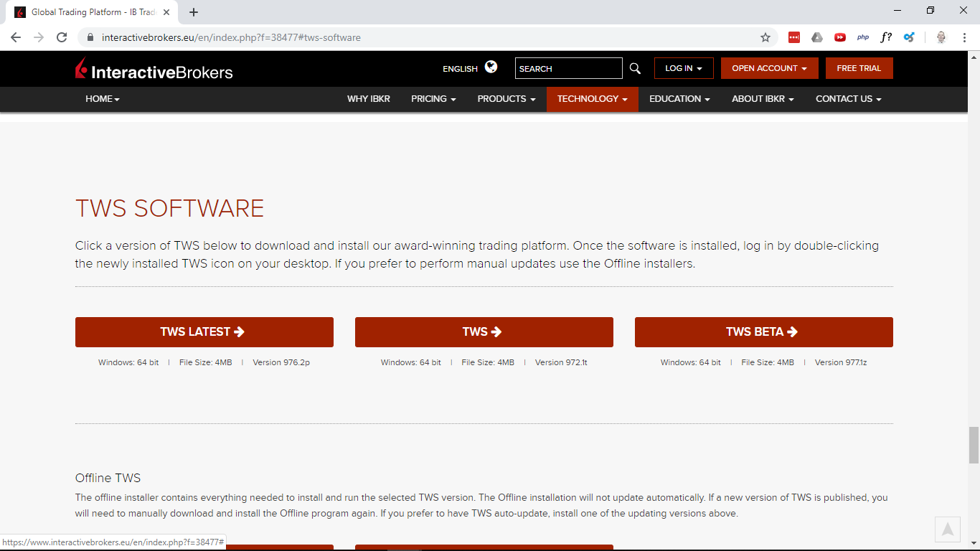980x551 pixels.
Task: Expand the EDUCATION menu
Action: click(679, 99)
